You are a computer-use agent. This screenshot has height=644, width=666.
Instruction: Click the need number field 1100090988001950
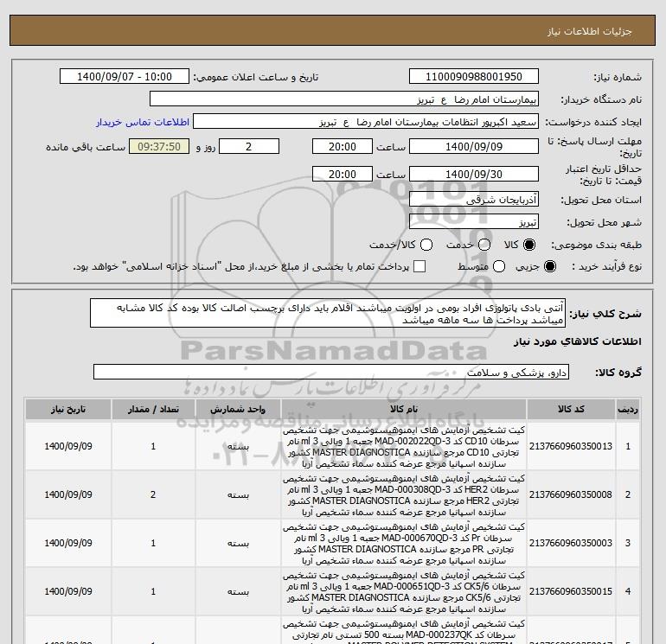pyautogui.click(x=474, y=77)
